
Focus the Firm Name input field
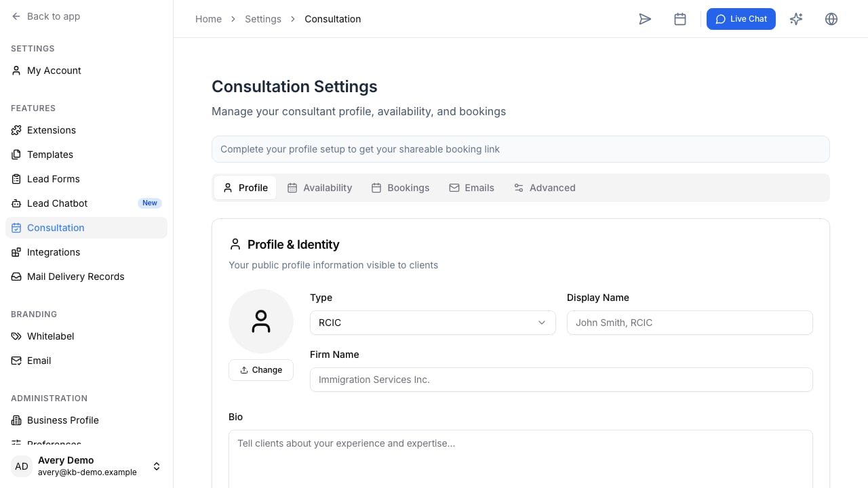pyautogui.click(x=561, y=380)
